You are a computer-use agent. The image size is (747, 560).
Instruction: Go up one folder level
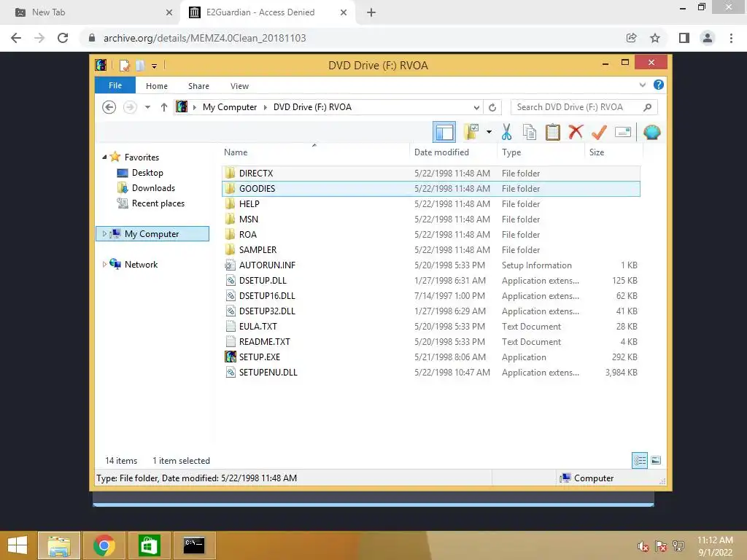(164, 107)
